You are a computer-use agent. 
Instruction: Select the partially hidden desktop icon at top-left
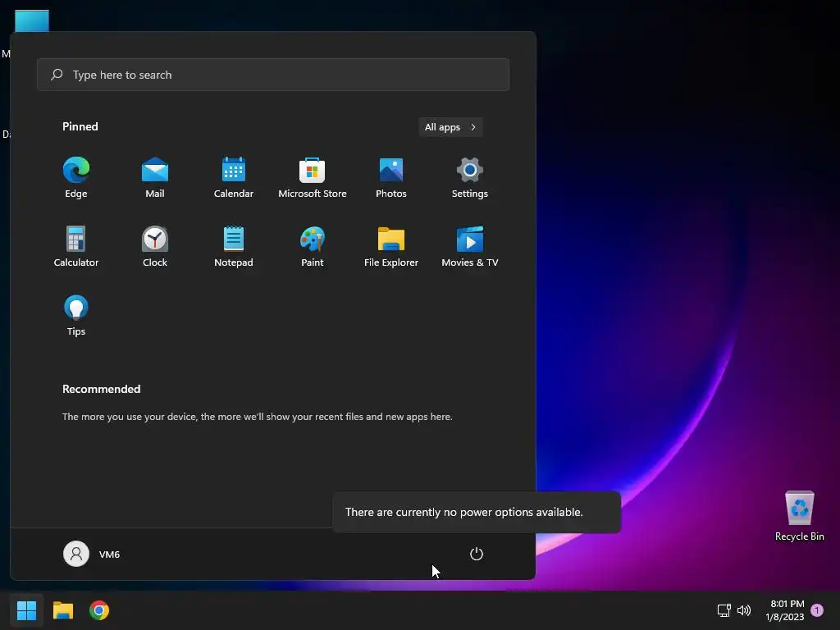(x=32, y=21)
